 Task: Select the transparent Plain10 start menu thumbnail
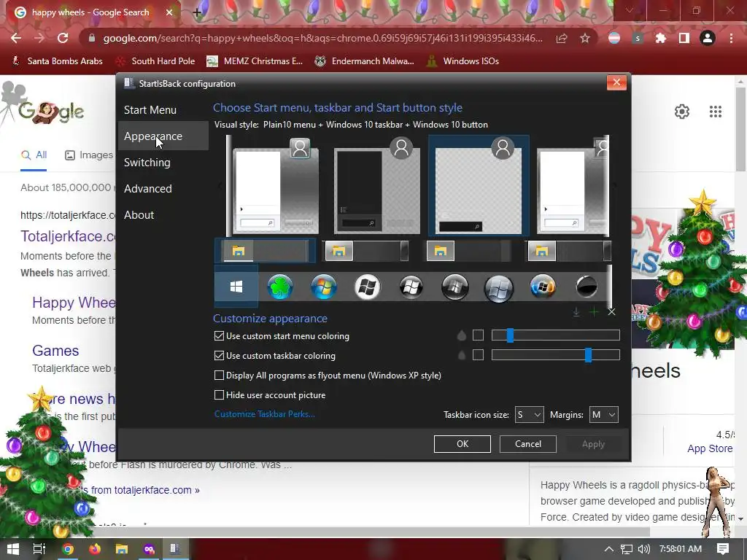coord(479,186)
